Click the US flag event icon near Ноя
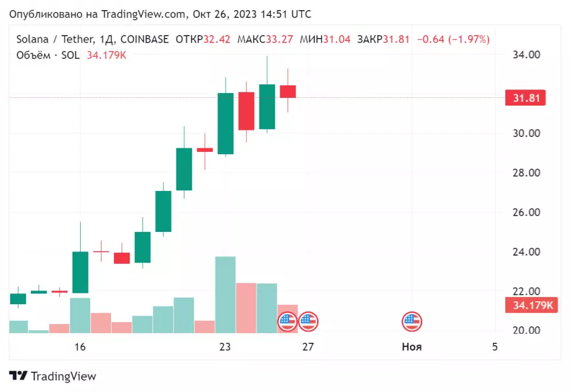The height and width of the screenshot is (392, 570). click(412, 321)
